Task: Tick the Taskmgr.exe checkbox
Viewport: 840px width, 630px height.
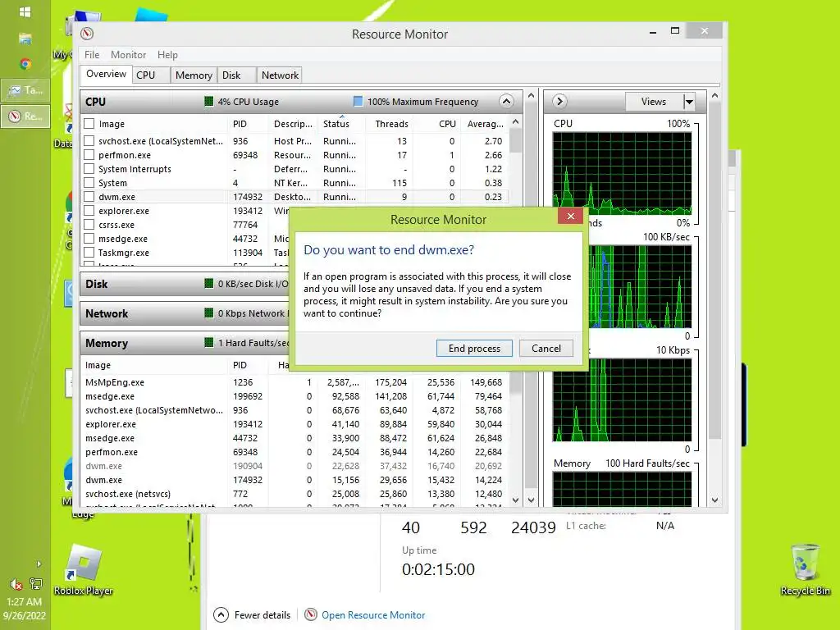Action: pos(89,253)
